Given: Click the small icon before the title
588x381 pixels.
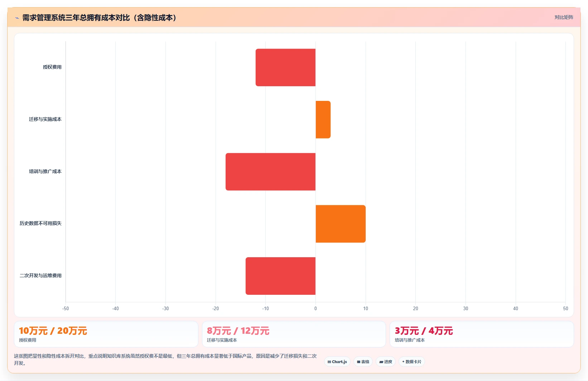Looking at the screenshot, I should pos(17,18).
